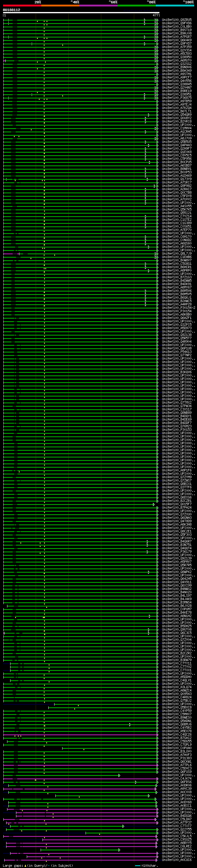Click the white query sequence bar
This screenshot has width=197, height=868.
coord(81,12)
